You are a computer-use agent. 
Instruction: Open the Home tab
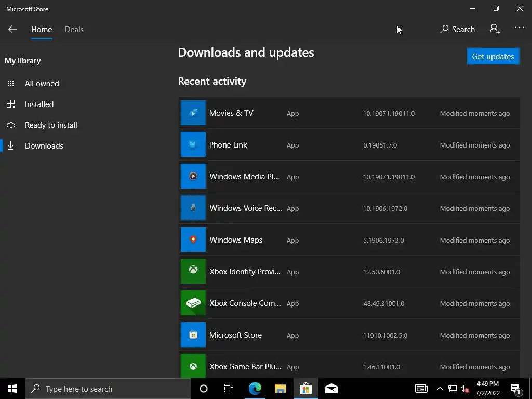[42, 30]
